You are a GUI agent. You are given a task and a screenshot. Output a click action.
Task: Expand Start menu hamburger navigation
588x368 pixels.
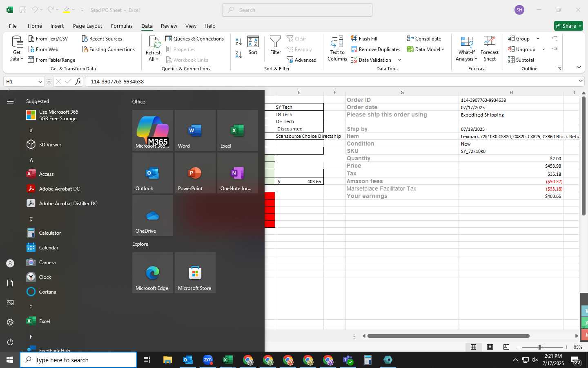(x=10, y=101)
